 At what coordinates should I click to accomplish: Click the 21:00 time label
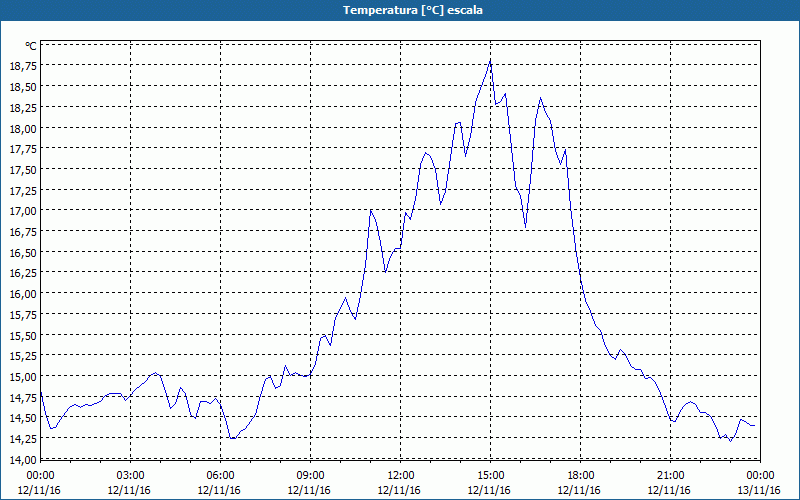pos(670,476)
